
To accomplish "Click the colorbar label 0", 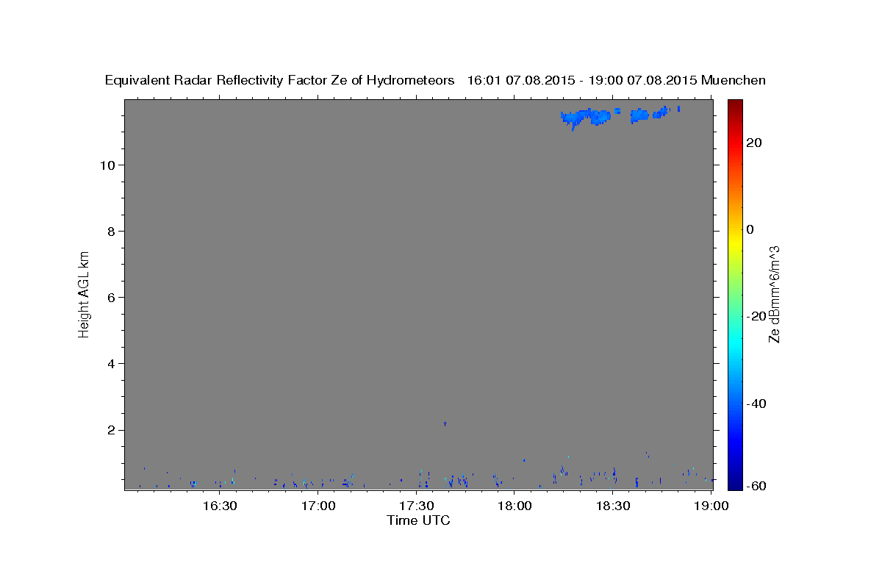I will coord(750,229).
